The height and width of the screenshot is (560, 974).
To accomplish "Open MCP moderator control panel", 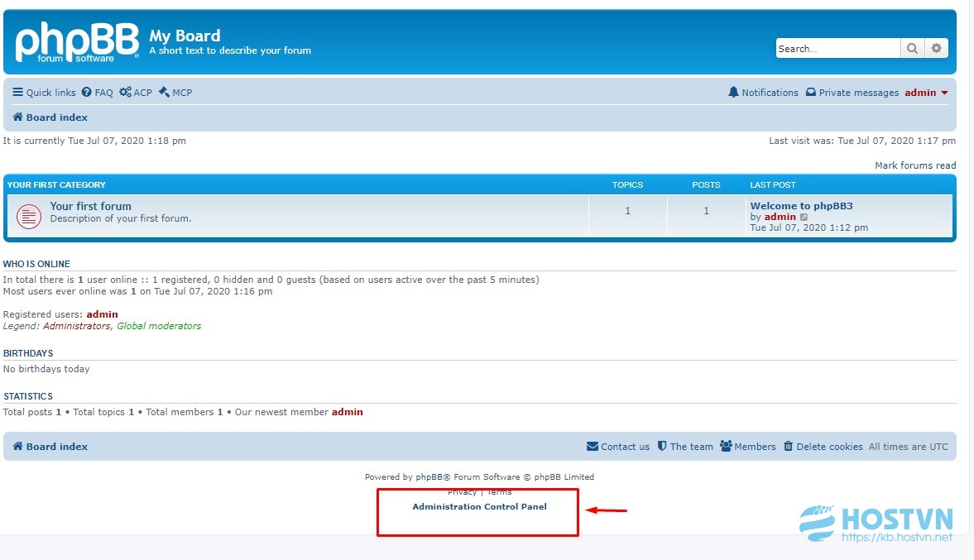I will (x=175, y=92).
